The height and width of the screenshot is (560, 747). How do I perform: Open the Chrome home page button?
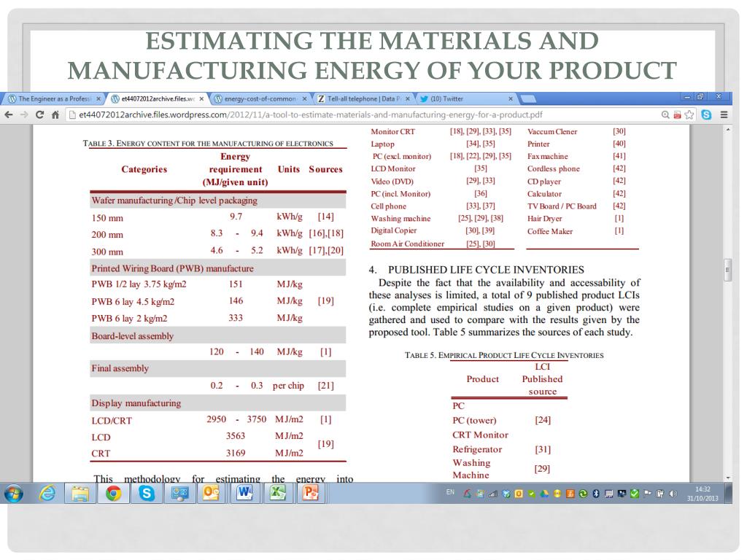pyautogui.click(x=55, y=114)
